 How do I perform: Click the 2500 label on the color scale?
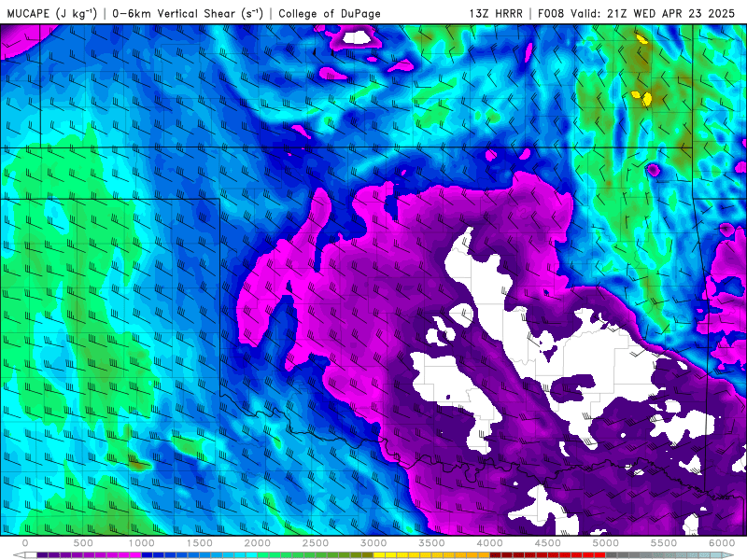pos(316,543)
